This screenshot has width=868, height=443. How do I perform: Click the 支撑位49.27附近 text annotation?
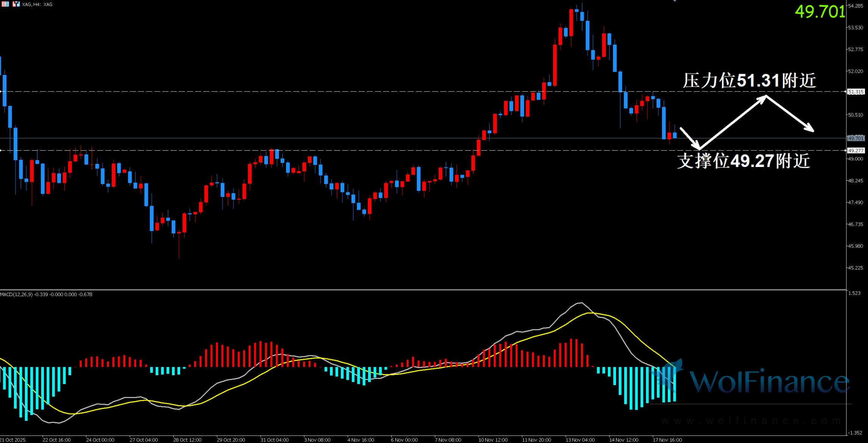743,161
